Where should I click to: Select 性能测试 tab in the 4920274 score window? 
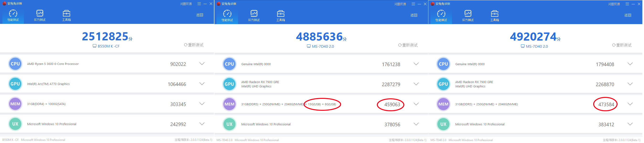[x=441, y=16]
